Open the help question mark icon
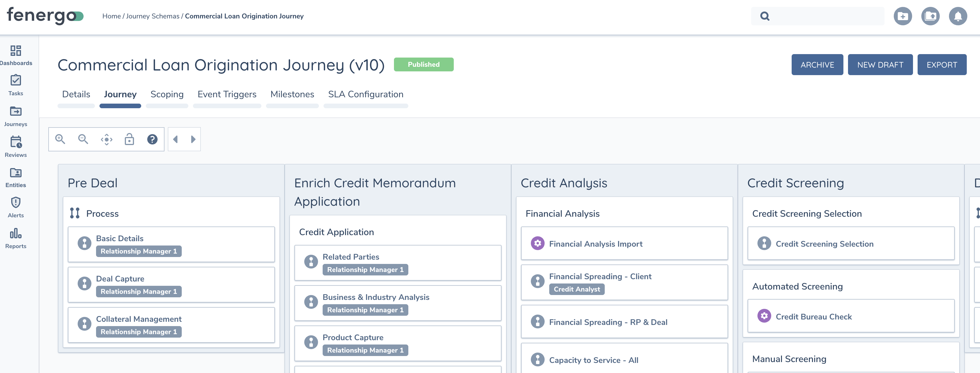980x373 pixels. tap(152, 139)
